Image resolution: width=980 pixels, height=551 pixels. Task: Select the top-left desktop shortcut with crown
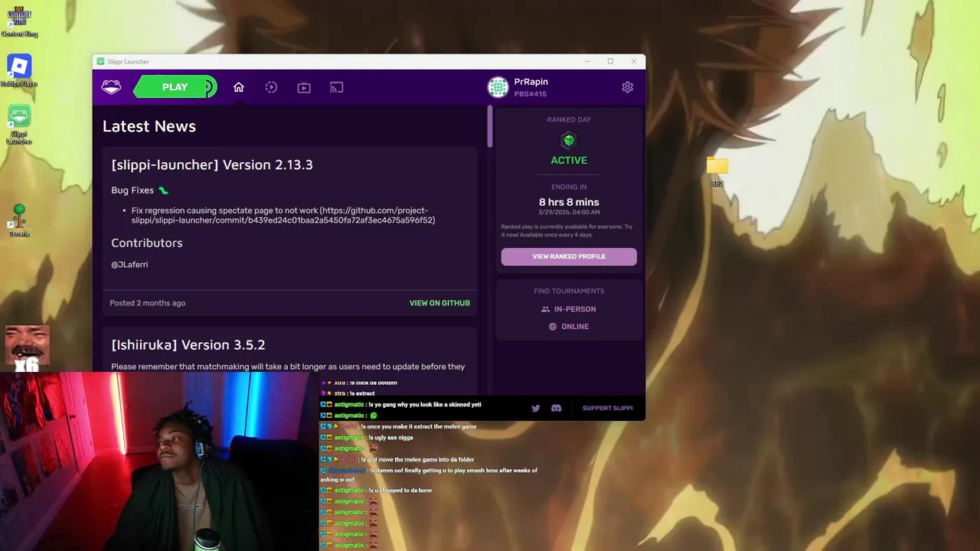point(19,21)
